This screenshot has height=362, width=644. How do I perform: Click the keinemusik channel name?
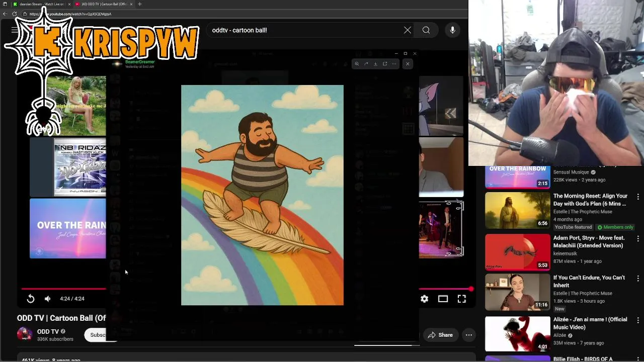(567, 253)
